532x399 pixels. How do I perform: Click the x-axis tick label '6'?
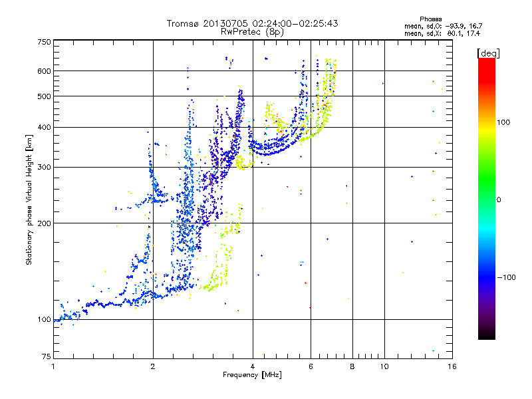tap(311, 366)
